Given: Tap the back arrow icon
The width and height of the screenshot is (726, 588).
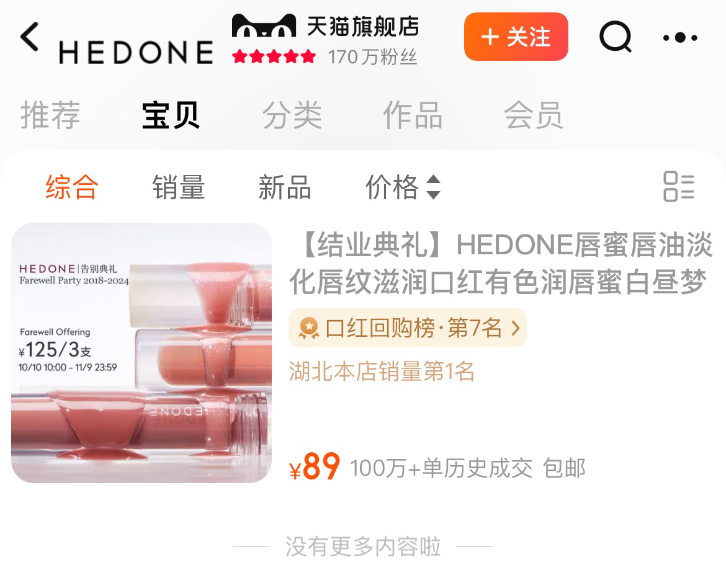Looking at the screenshot, I should pos(29,37).
